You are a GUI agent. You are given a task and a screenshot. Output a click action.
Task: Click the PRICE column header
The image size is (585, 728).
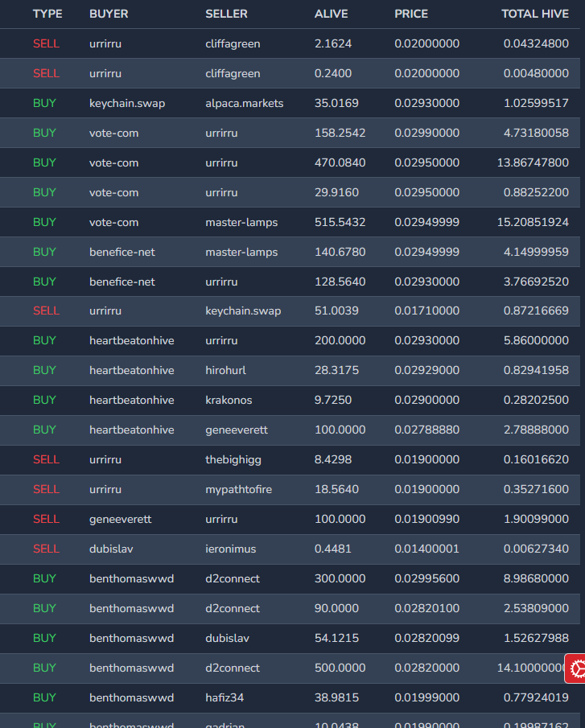click(x=411, y=14)
